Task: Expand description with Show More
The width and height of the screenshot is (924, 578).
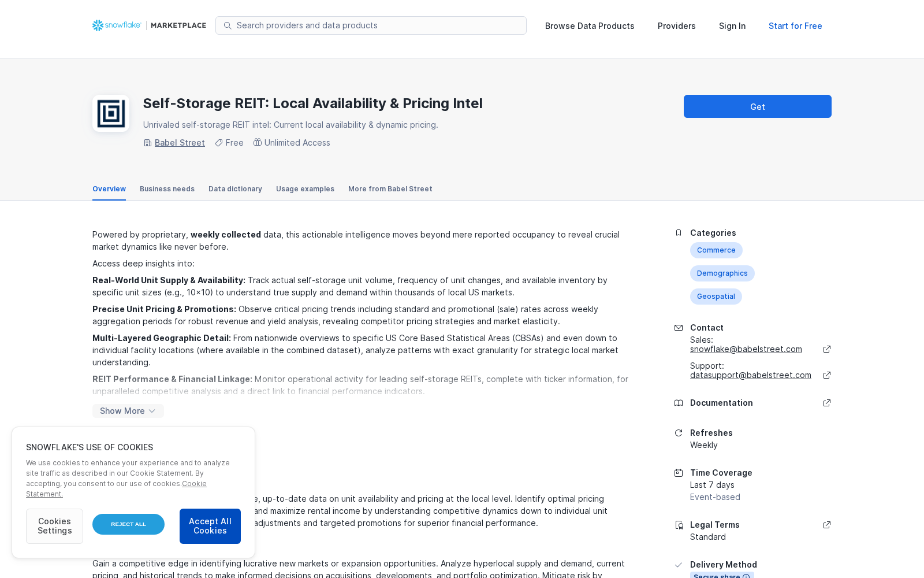Action: click(128, 411)
